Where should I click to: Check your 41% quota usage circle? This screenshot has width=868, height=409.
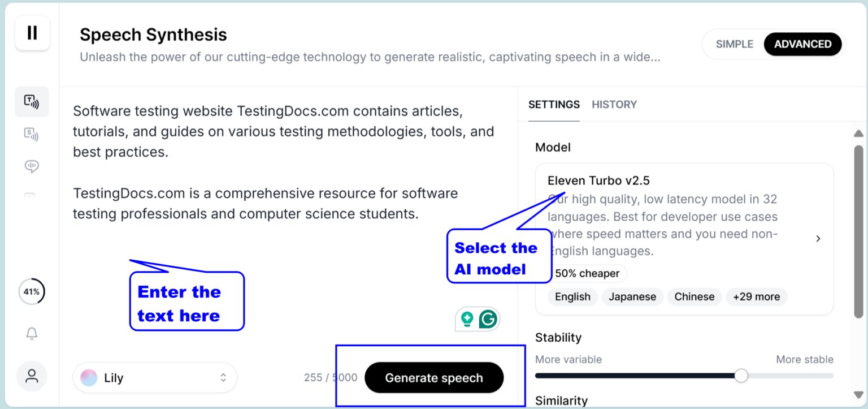[32, 291]
